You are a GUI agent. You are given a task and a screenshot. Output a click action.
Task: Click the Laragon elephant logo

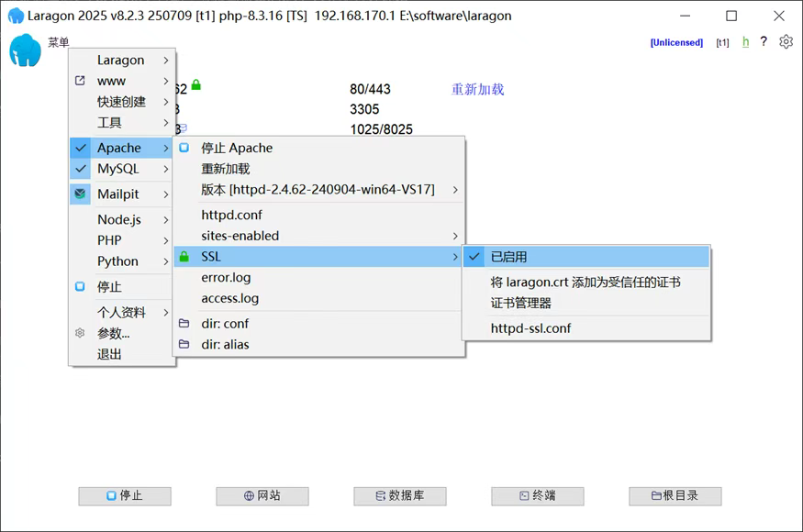tap(25, 50)
